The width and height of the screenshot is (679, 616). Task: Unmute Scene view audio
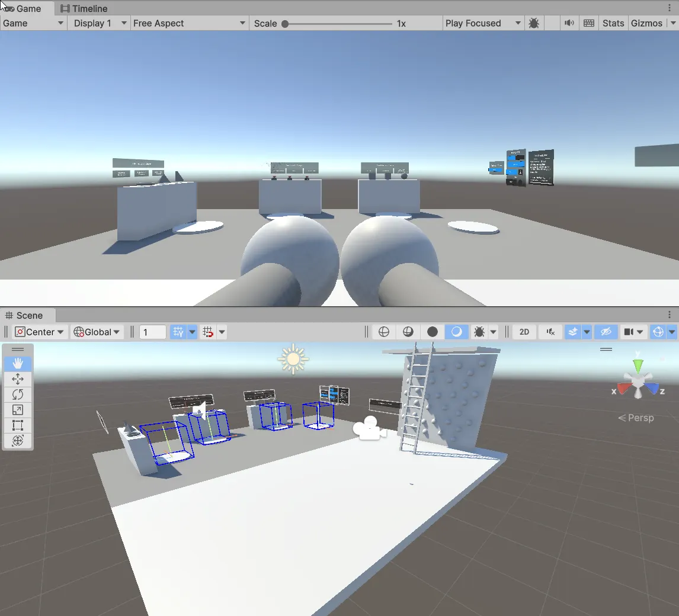(550, 332)
